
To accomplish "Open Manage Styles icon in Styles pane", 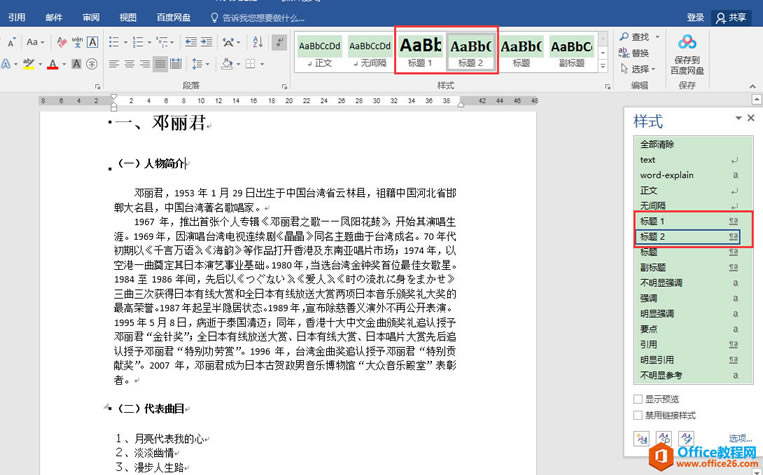I will coord(686,438).
